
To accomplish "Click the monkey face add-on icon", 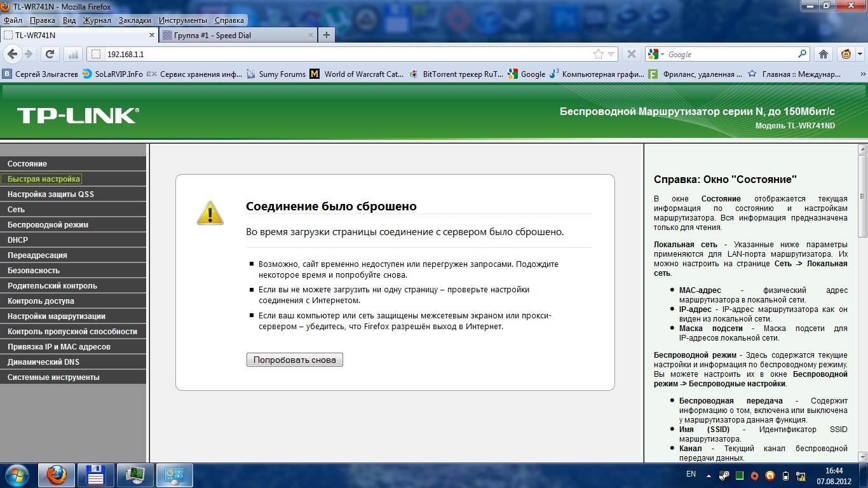I will (846, 54).
